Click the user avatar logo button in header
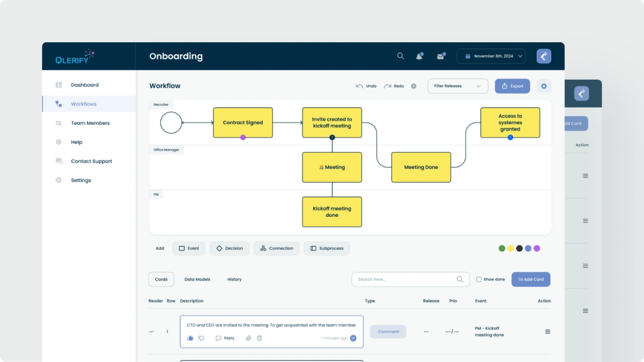This screenshot has width=644, height=362. [x=544, y=56]
